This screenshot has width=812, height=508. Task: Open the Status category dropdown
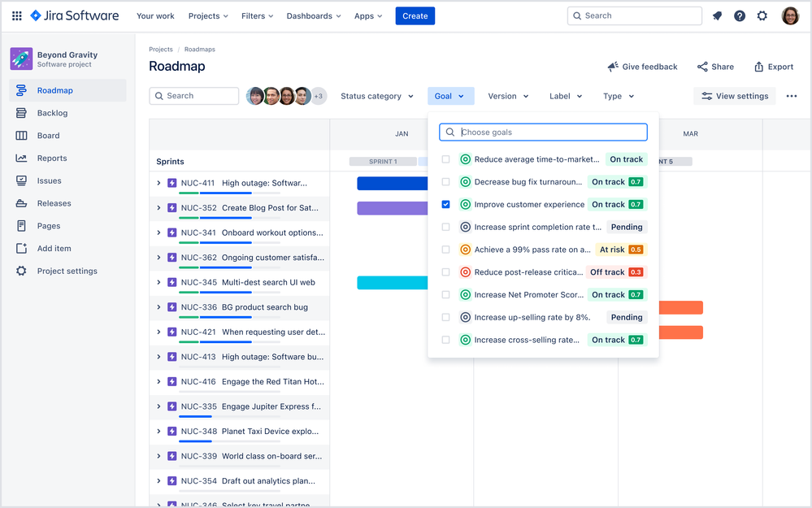[376, 96]
